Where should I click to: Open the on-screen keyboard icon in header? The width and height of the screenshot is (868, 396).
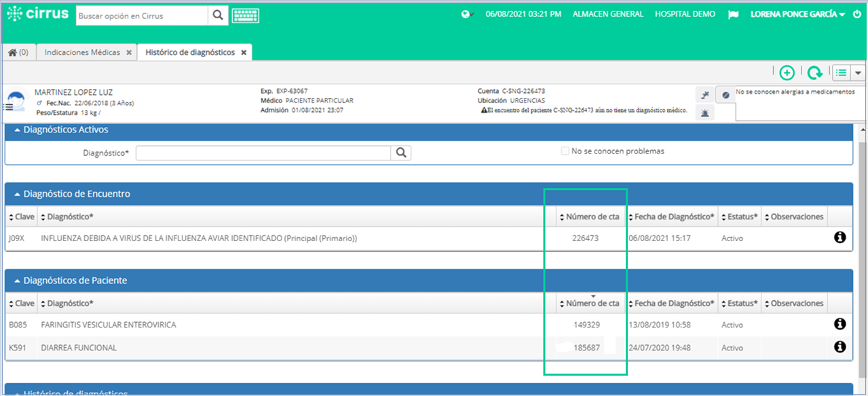245,14
